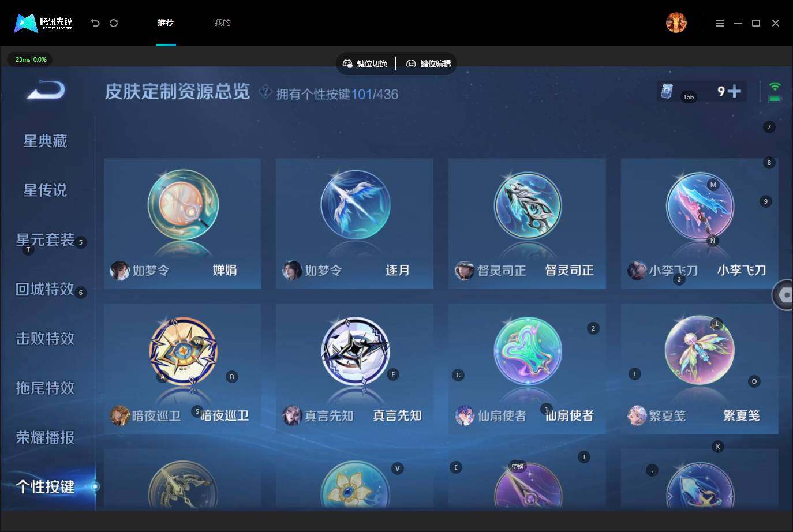The image size is (793, 532).
Task: Click the 23ms latency indicator
Action: pyautogui.click(x=31, y=59)
